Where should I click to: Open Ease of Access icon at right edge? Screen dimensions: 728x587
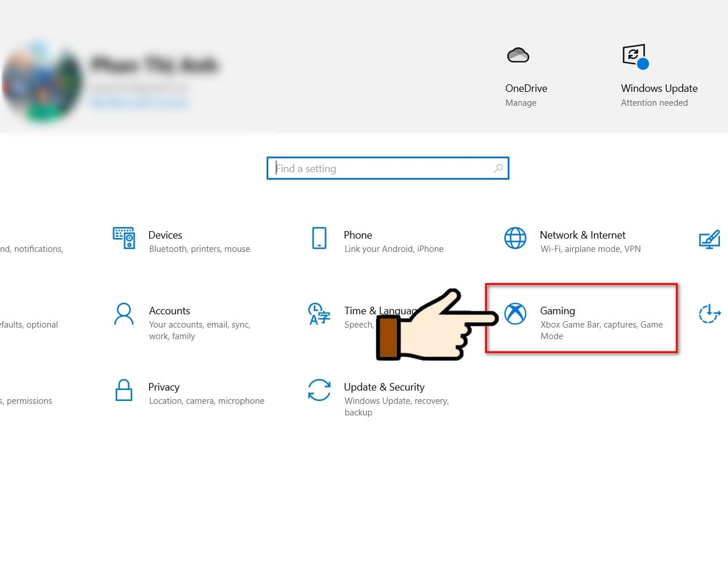709,314
